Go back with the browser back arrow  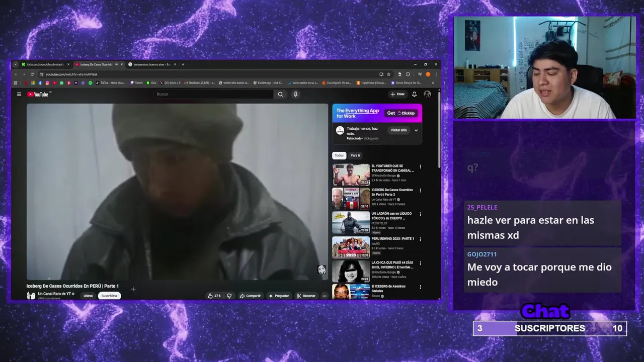[16, 74]
